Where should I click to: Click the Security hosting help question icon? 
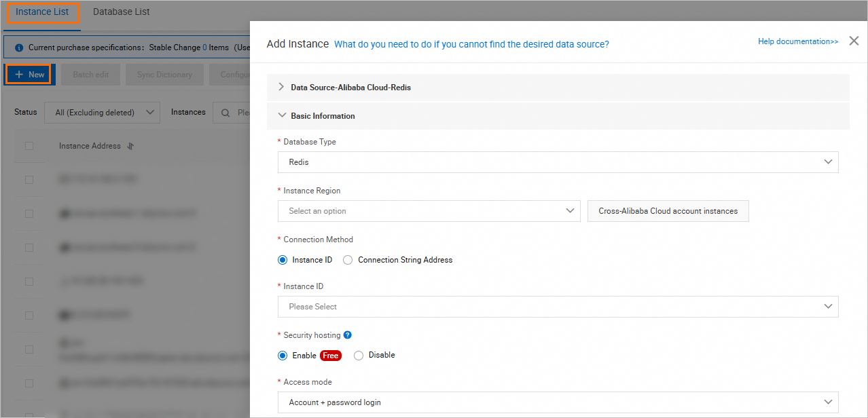[347, 335]
